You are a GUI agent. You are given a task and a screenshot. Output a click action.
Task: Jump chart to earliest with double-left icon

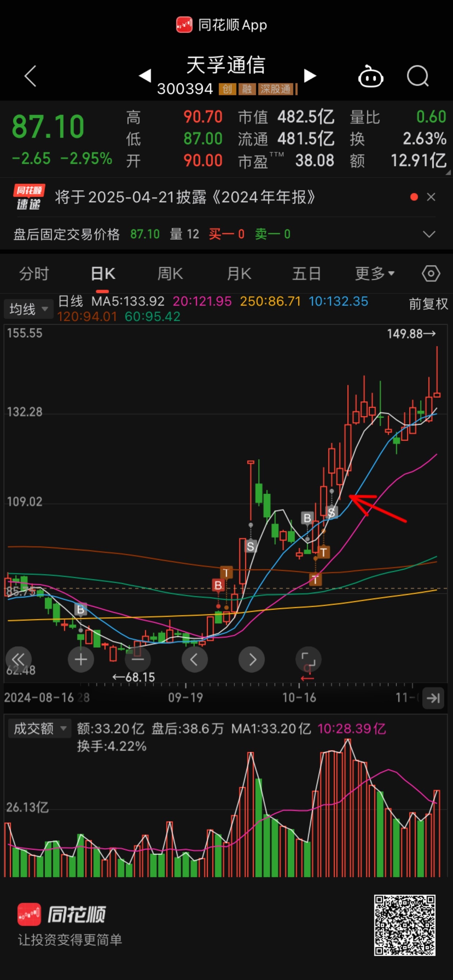coord(18,659)
